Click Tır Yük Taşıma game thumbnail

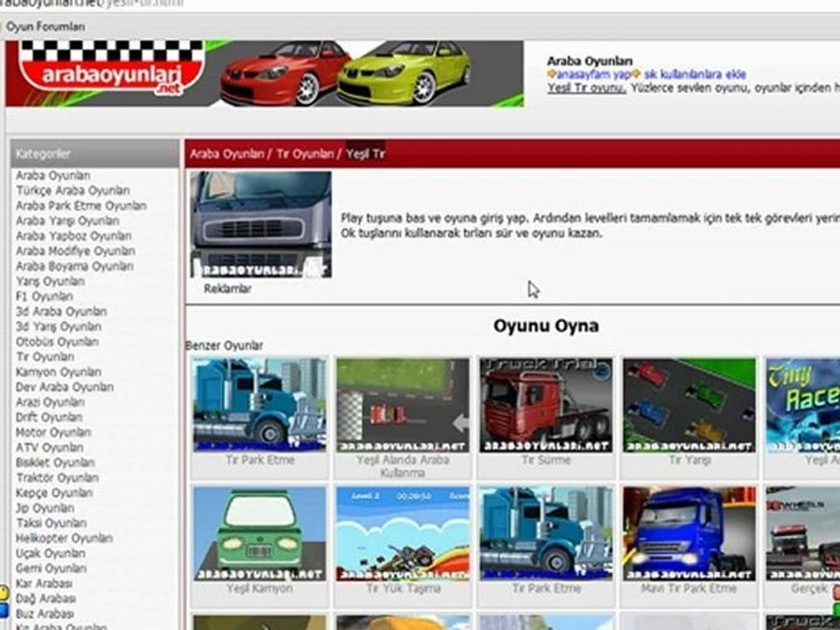[x=402, y=534]
